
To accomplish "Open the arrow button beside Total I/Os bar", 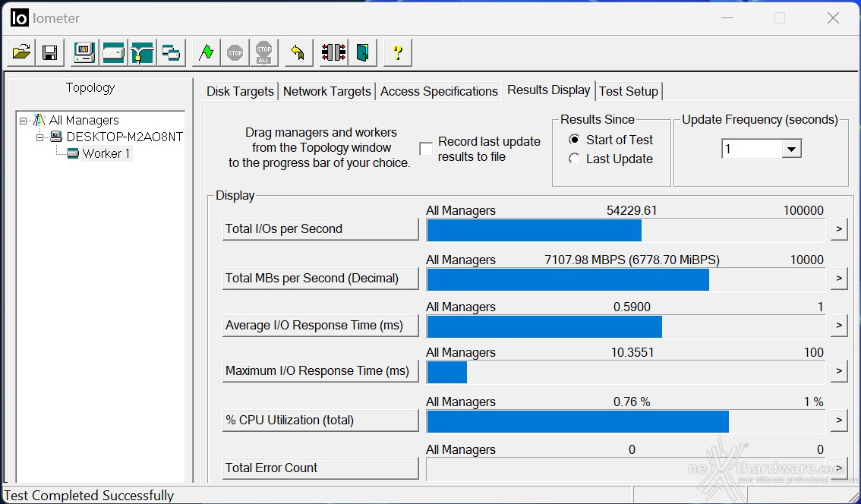I will click(838, 229).
